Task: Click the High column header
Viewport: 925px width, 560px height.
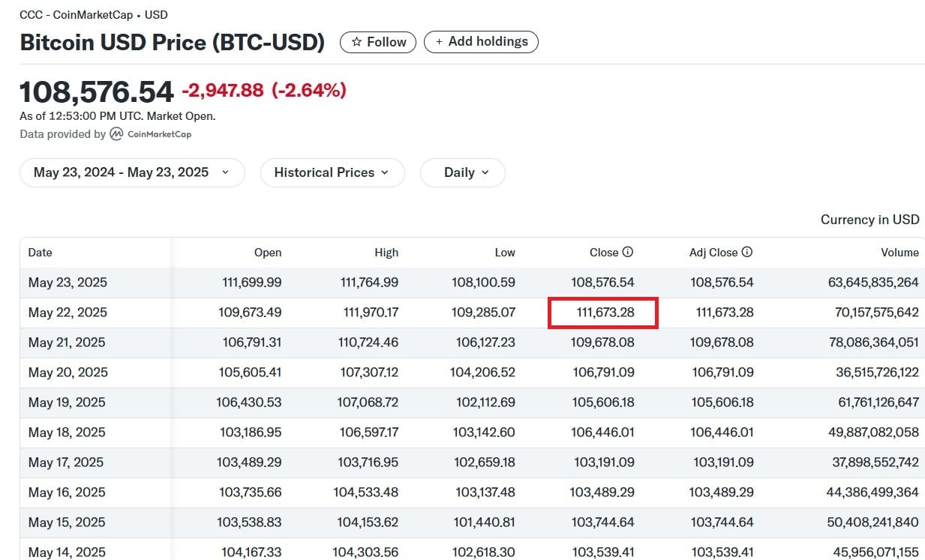Action: pos(386,253)
